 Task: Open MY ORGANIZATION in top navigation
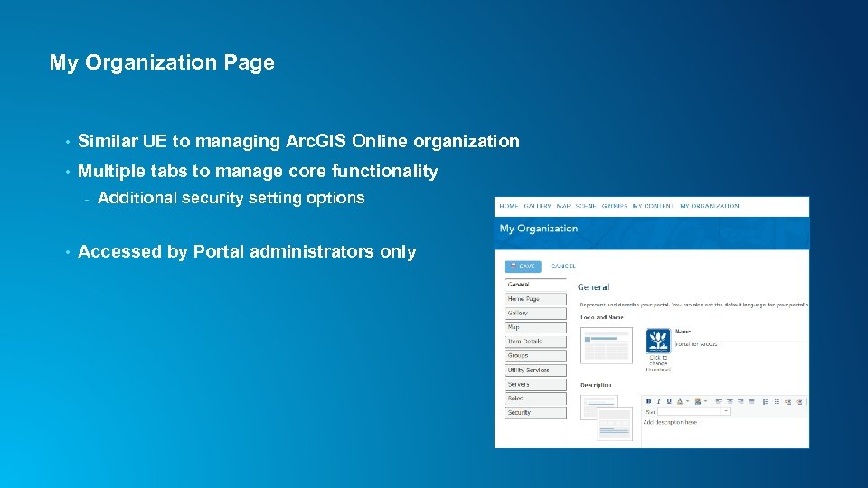[709, 206]
